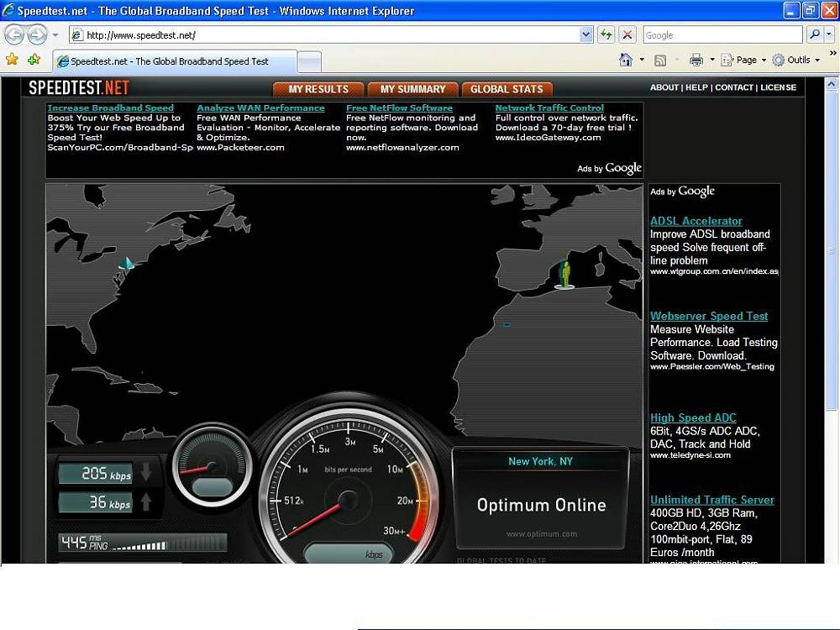
Task: Click the browser Forward arrow button
Action: (x=37, y=34)
